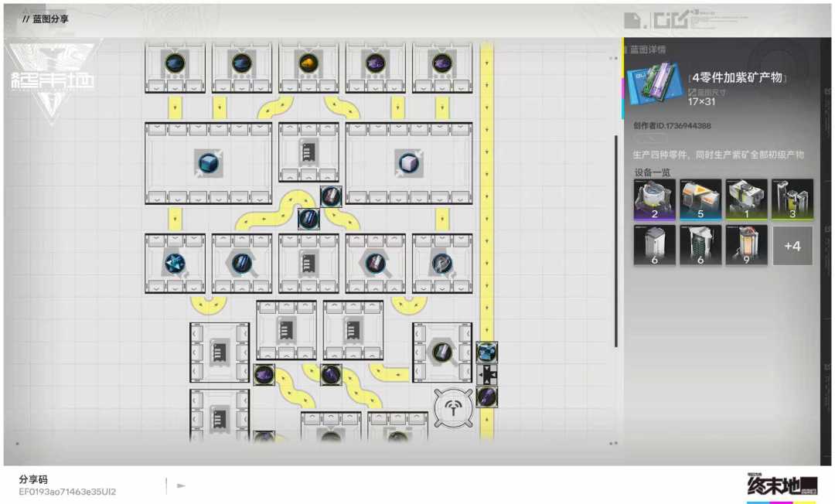Click the blue crystal cluster processing unit
Image resolution: width=835 pixels, height=504 pixels.
[x=175, y=264]
